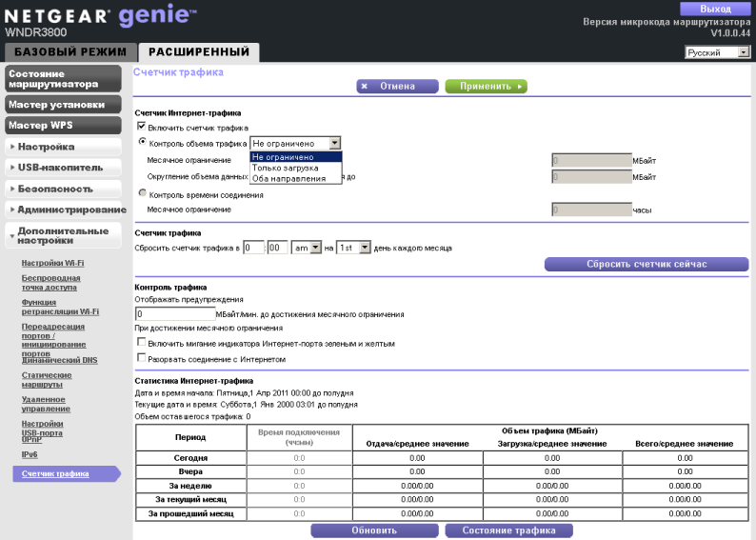Open the Удаленное управление link

46,404
